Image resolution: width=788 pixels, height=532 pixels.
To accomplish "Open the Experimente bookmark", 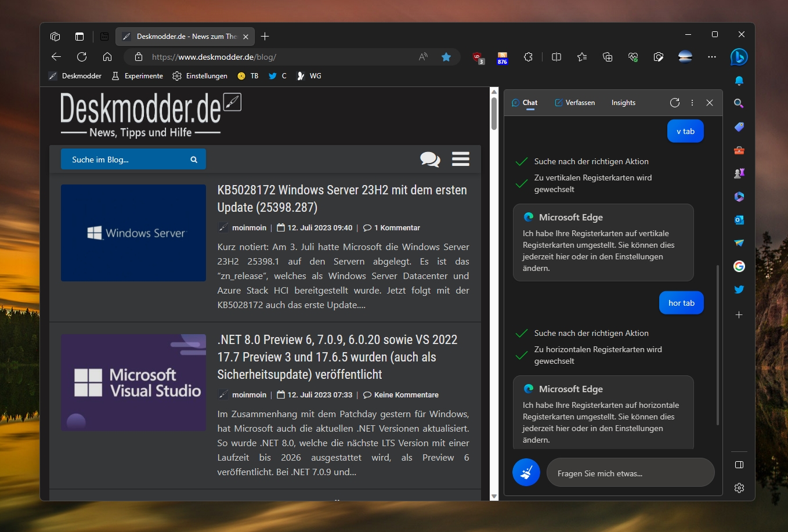I will coord(138,76).
